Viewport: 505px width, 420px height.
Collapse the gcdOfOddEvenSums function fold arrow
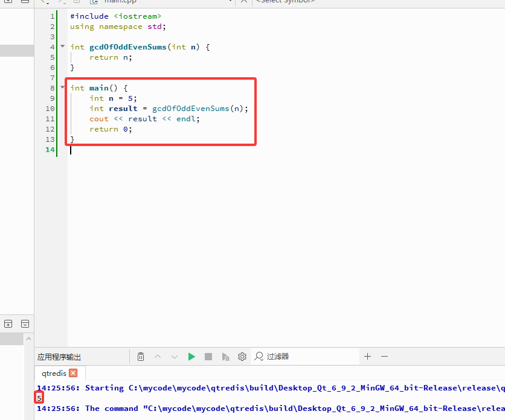pyautogui.click(x=62, y=46)
